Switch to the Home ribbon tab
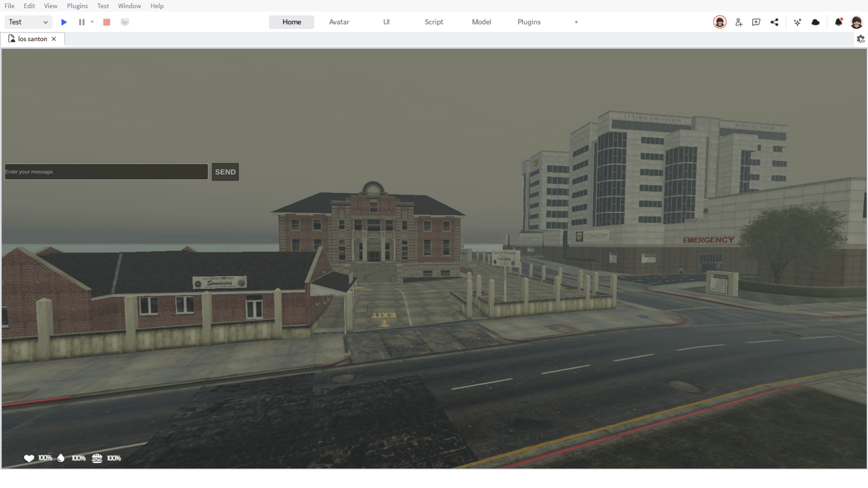Image resolution: width=868 pixels, height=488 pixels. (292, 22)
